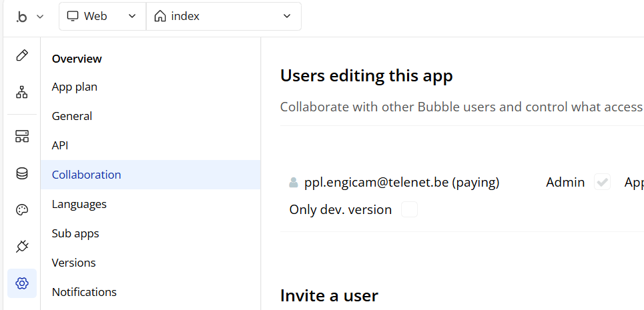644x310 pixels.
Task: Open the Backend workflows icon
Action: 22,137
